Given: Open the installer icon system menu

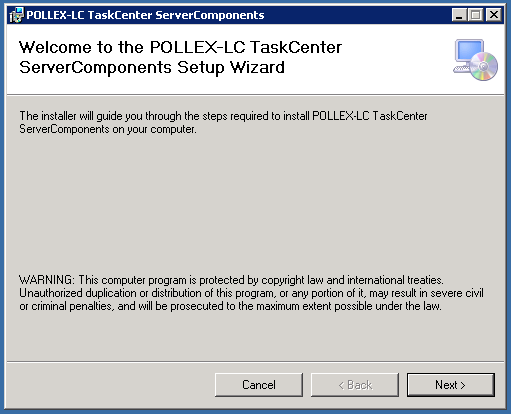Looking at the screenshot, I should point(16,15).
